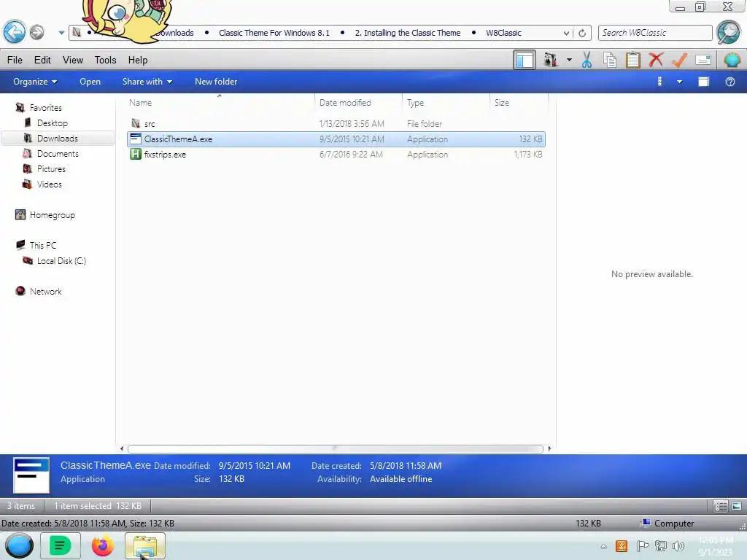Screen dimensions: 747x560
Task: Click the shell icon at toolbar end
Action: tap(732, 60)
